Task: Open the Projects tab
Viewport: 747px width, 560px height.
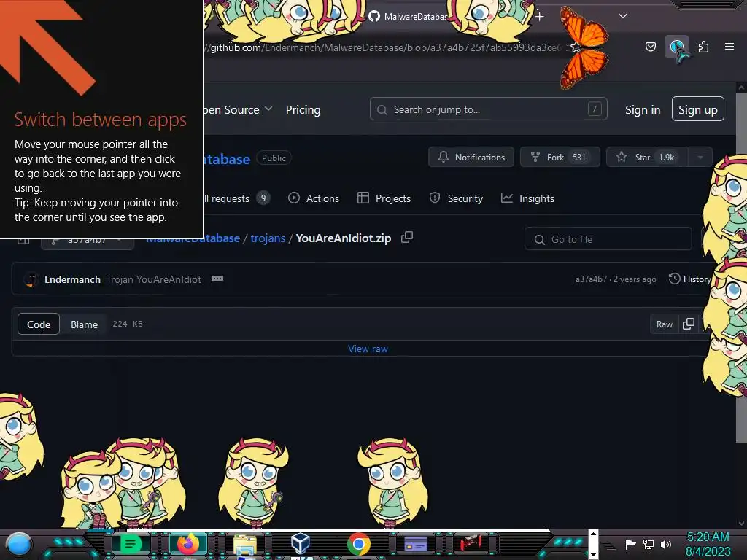Action: (384, 198)
